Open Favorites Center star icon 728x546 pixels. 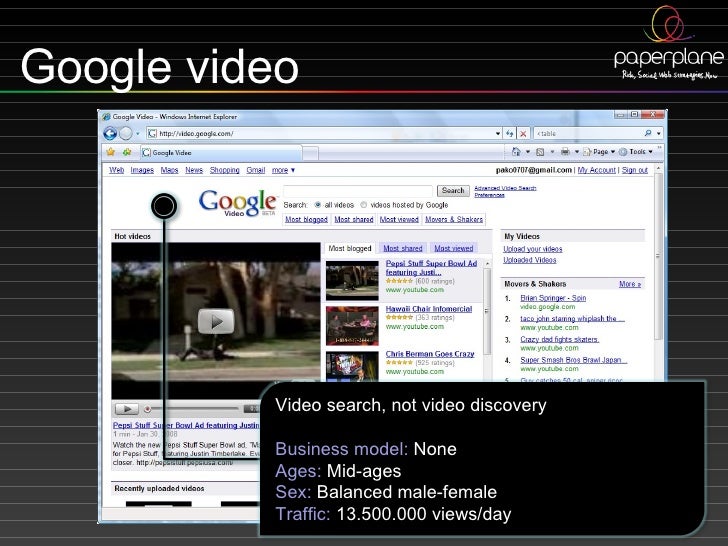pyautogui.click(x=110, y=152)
